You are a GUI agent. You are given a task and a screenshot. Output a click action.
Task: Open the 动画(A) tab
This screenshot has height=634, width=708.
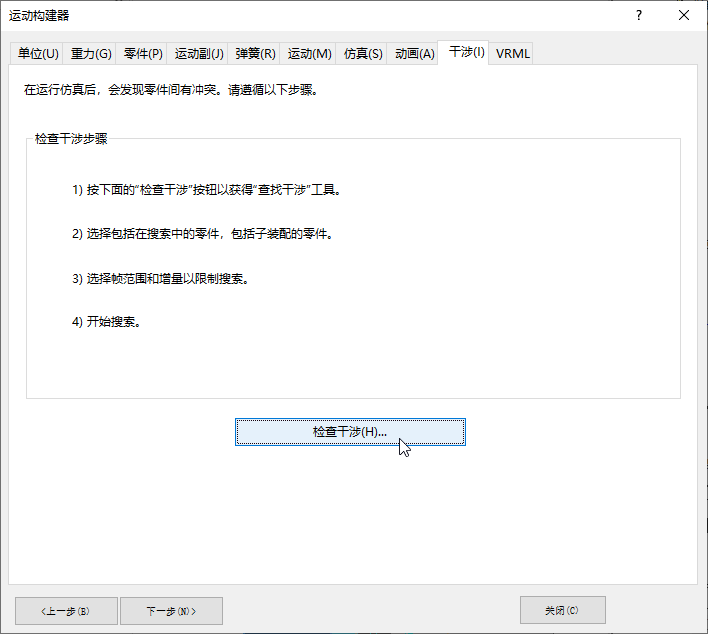(x=412, y=54)
